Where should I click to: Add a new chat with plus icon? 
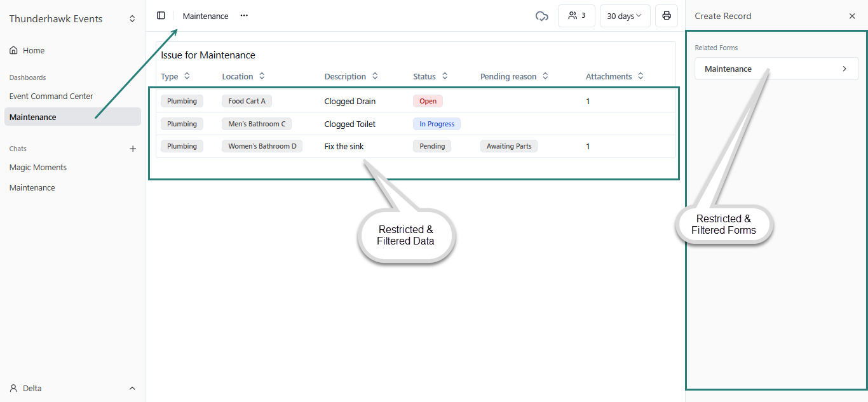point(133,149)
